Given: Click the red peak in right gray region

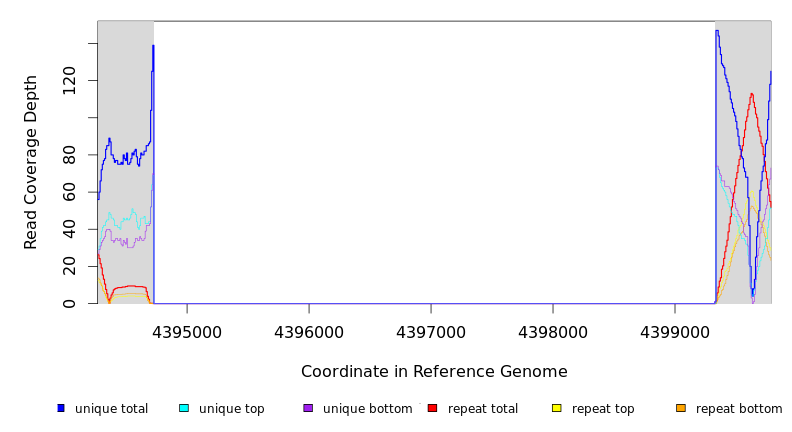Looking at the screenshot, I should pyautogui.click(x=751, y=95).
